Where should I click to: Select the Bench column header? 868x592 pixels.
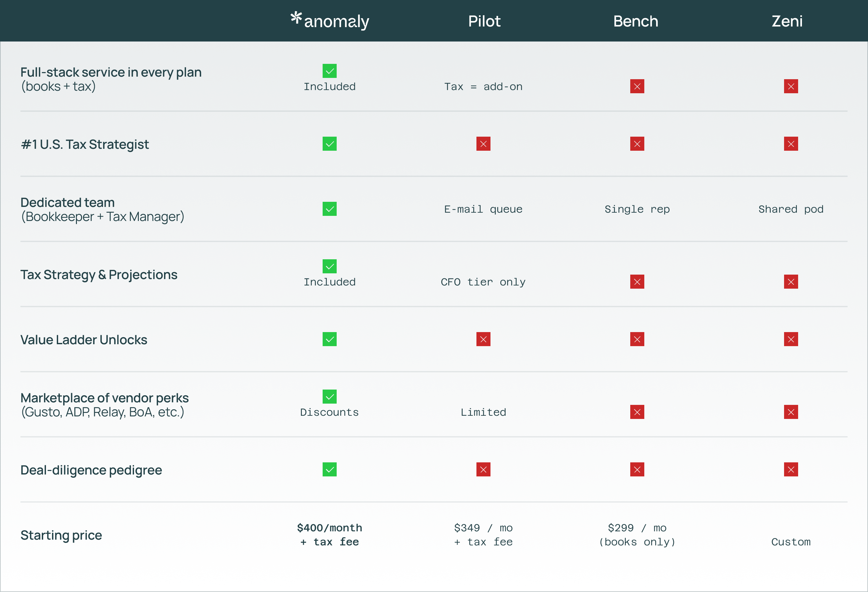click(635, 21)
